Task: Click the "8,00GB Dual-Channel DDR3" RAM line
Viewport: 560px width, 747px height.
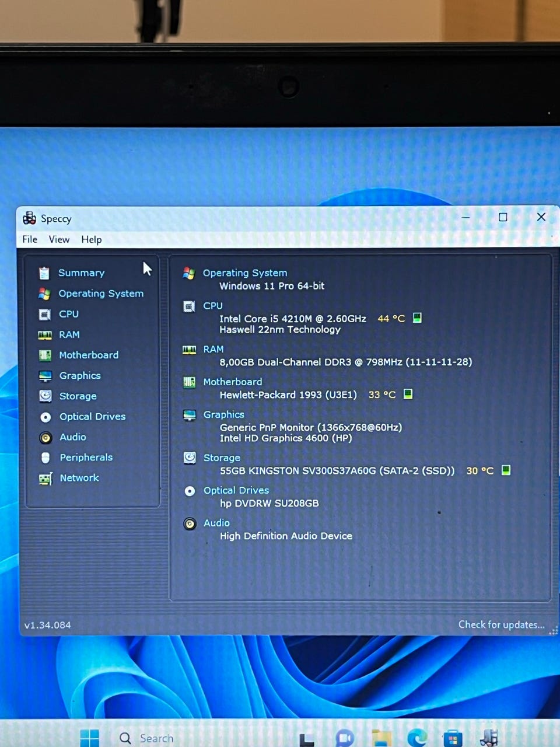Action: point(346,362)
